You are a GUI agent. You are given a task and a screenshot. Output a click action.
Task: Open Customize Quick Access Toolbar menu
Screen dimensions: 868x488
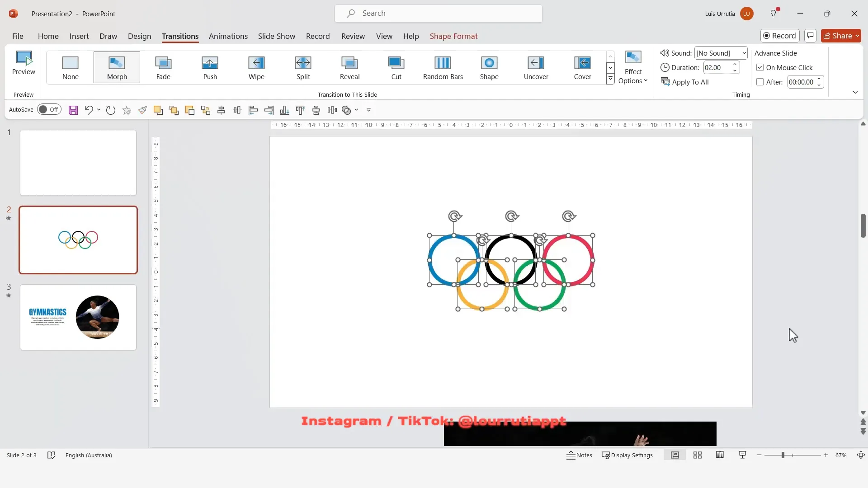pyautogui.click(x=368, y=110)
